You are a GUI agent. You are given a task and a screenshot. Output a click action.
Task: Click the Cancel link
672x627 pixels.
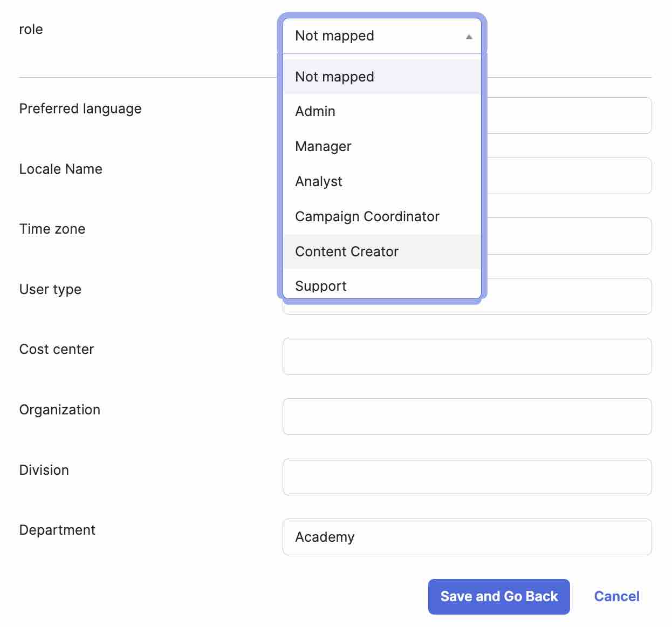click(616, 596)
